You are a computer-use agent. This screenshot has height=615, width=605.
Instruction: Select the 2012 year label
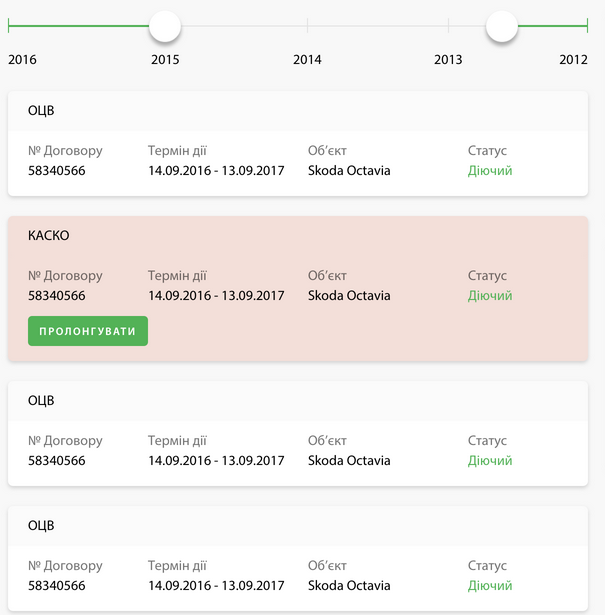573,60
